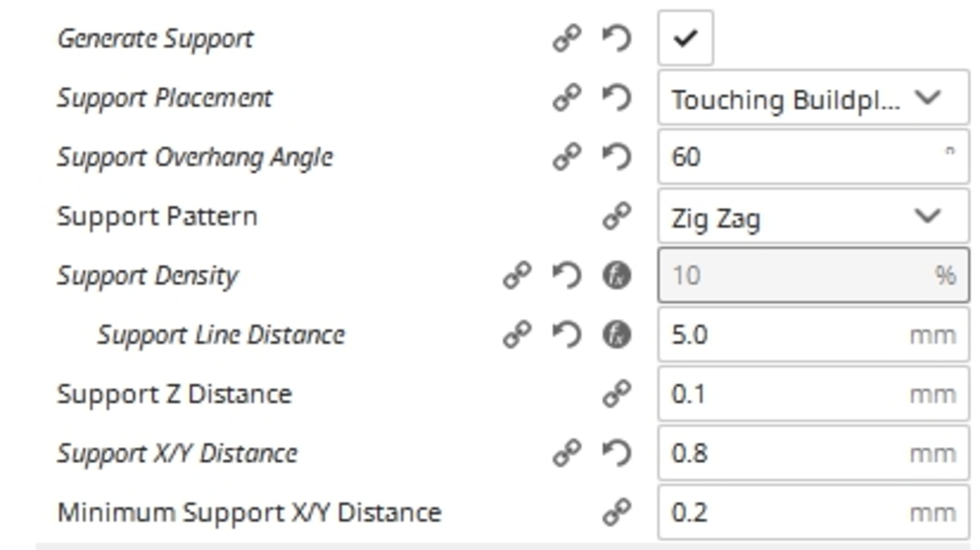Revert Support Line Distance value
Viewport: 980px width, 550px height.
(566, 334)
